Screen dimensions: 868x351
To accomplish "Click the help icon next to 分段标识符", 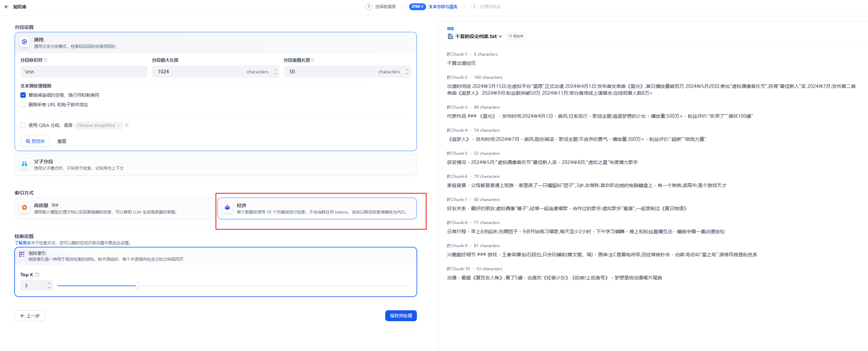I will [x=46, y=60].
